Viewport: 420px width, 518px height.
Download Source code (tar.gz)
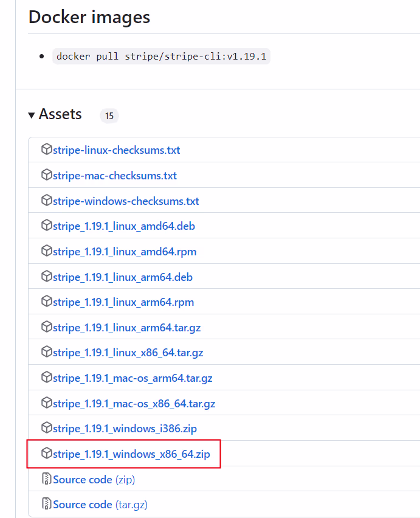click(x=100, y=505)
